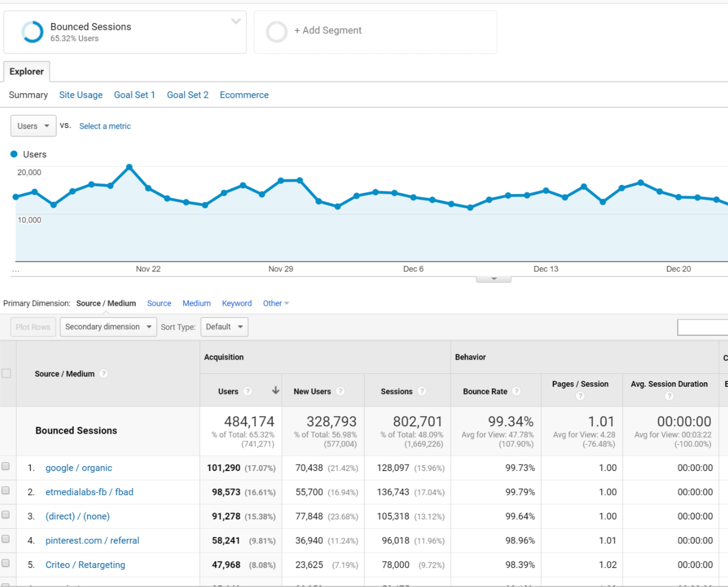Open Criteo / Retargeting source link

click(85, 565)
